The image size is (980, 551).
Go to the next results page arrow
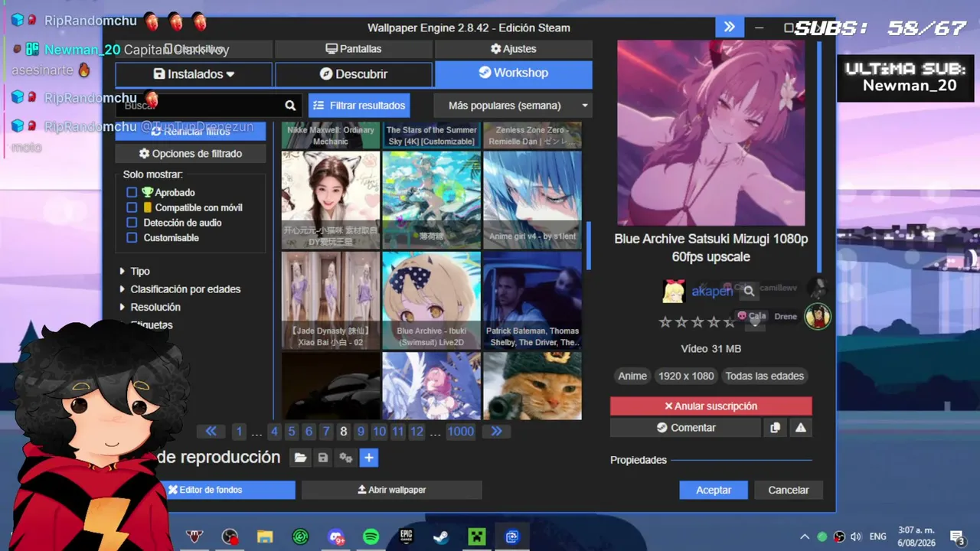pos(496,432)
